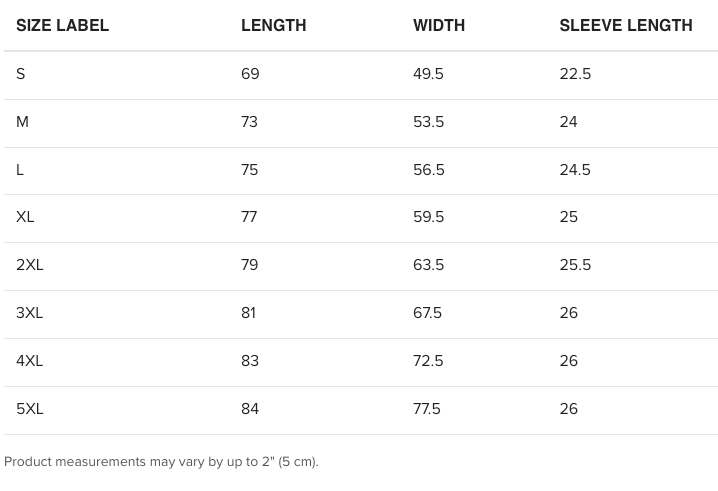Screen dimensions: 718x491
Task: Select the 3XL size row label
Action: (30, 313)
